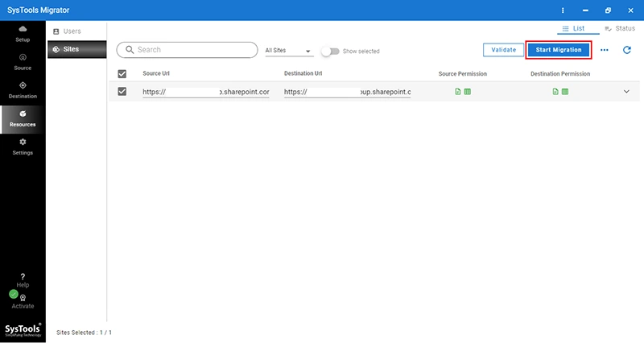Click the Destination Url column header
The image size is (644, 343).
(x=303, y=73)
